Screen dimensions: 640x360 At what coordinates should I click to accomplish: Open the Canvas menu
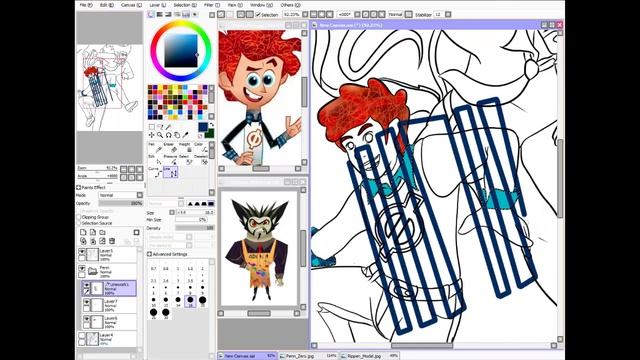click(131, 5)
